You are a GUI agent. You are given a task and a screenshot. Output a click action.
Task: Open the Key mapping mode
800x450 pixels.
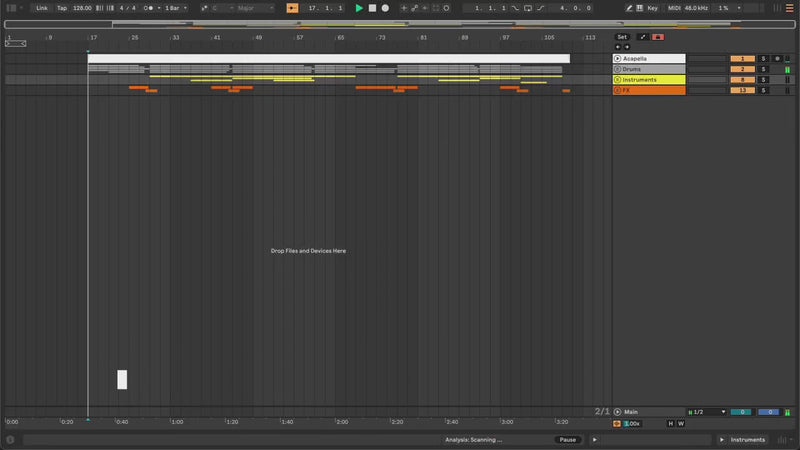point(653,8)
